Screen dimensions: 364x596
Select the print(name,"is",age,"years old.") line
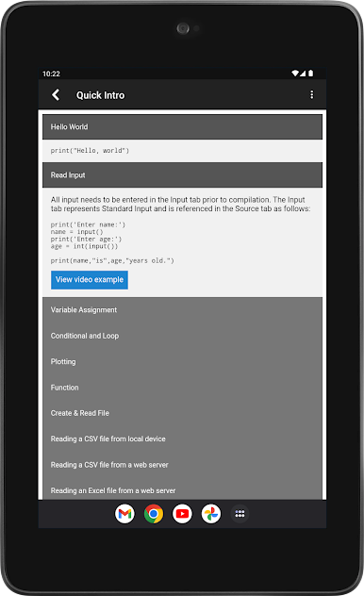point(112,260)
